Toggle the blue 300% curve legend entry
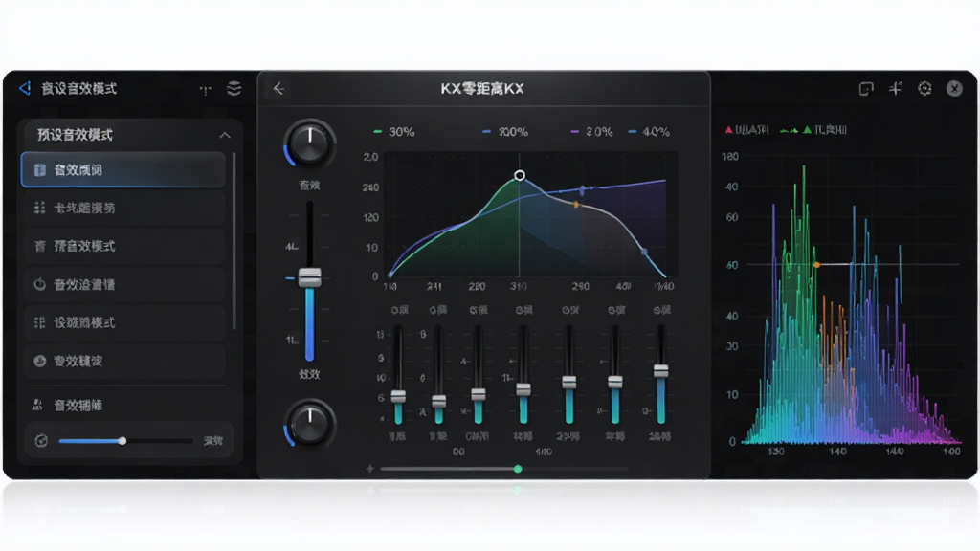The image size is (980, 551). point(505,132)
